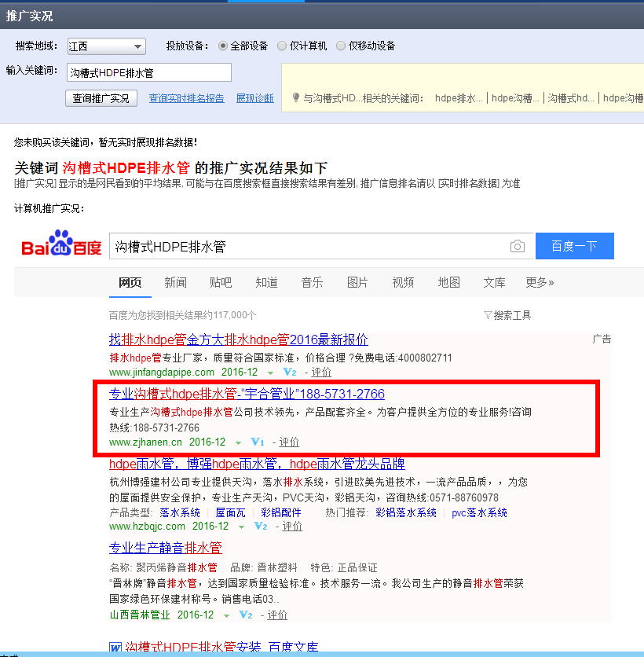Open result 专业生产静音排水管
The image size is (644, 657).
pos(166,547)
